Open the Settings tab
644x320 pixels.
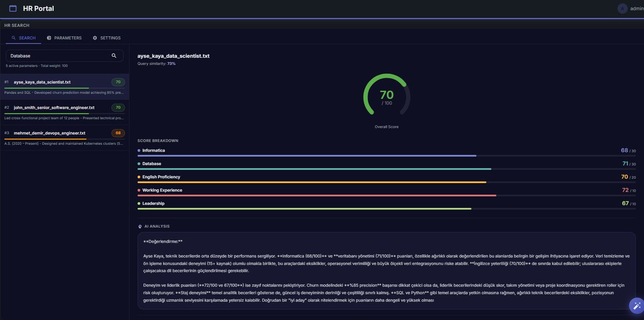pyautogui.click(x=106, y=38)
